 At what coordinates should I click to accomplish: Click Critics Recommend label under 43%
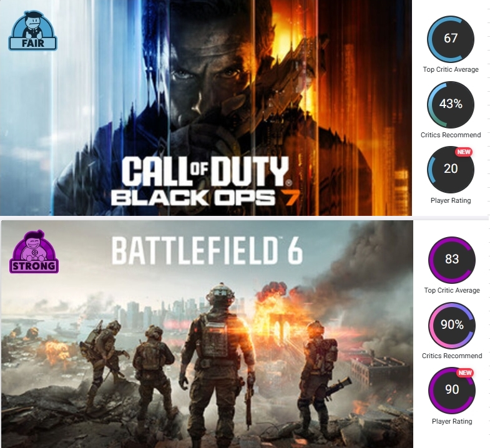coord(451,135)
